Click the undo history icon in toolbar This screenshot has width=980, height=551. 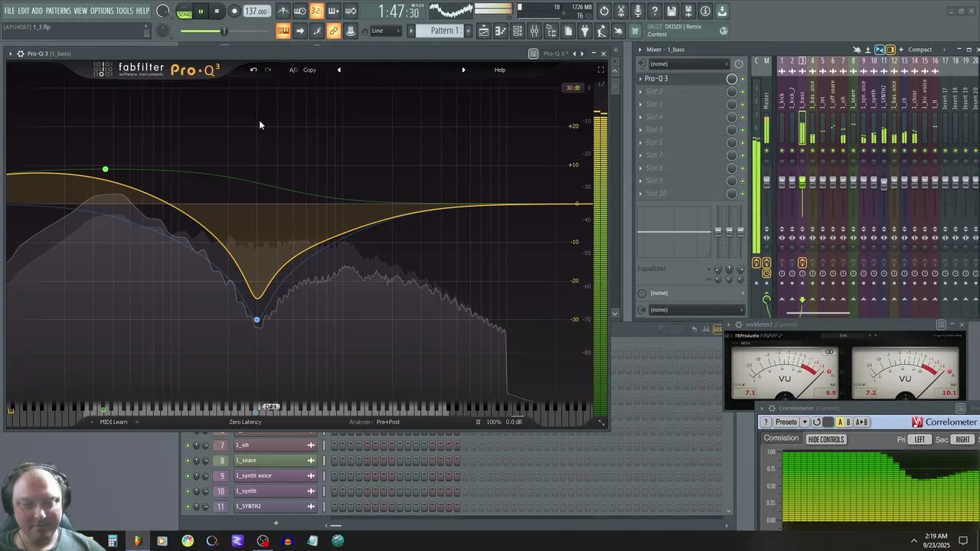point(604,11)
